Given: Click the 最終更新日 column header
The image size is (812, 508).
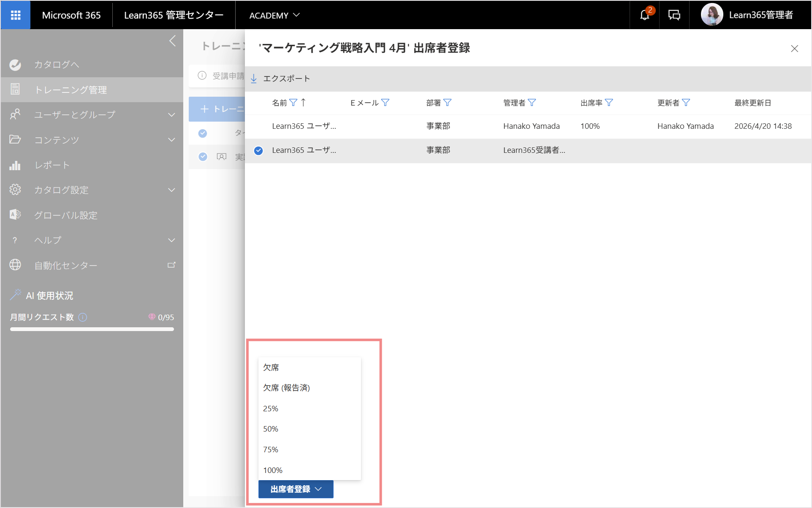Looking at the screenshot, I should click(753, 103).
